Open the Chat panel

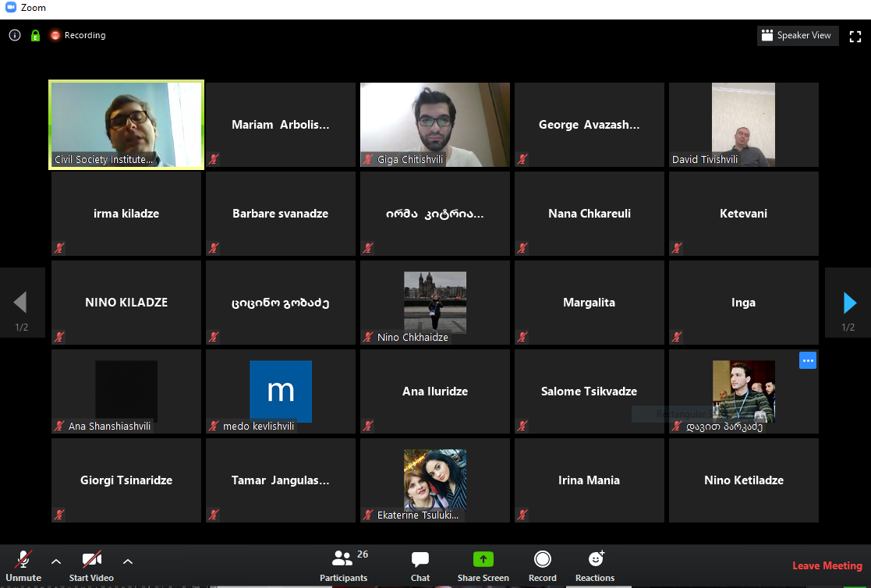[420, 565]
